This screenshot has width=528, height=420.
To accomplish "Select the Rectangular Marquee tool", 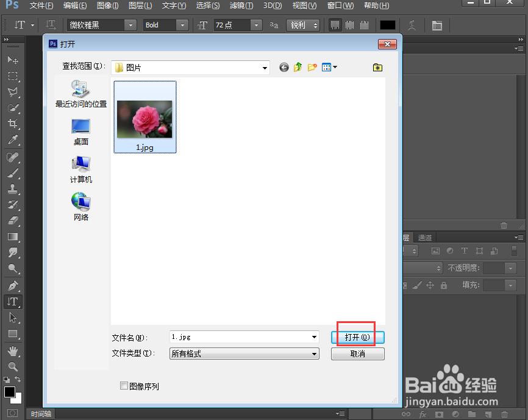I will (x=13, y=76).
